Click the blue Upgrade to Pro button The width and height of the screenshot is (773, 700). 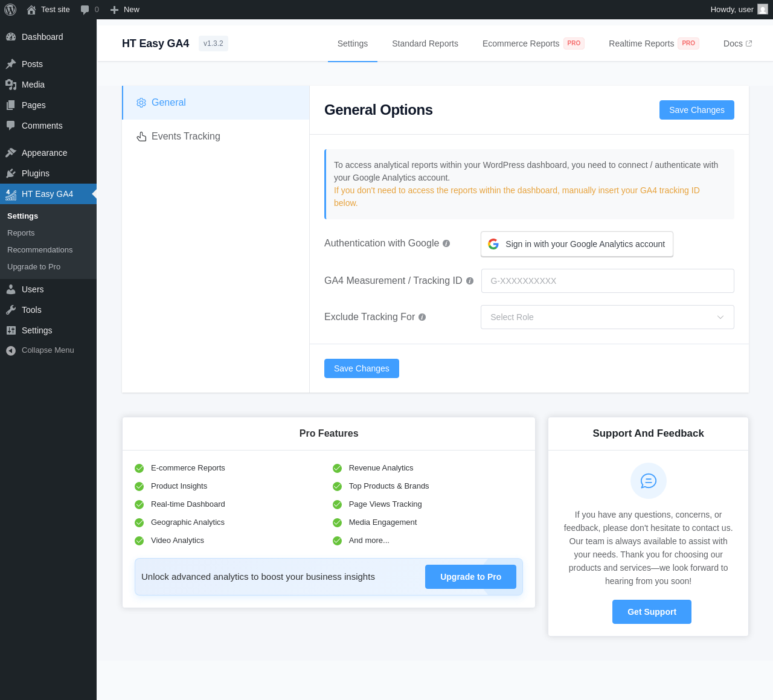[471, 577]
